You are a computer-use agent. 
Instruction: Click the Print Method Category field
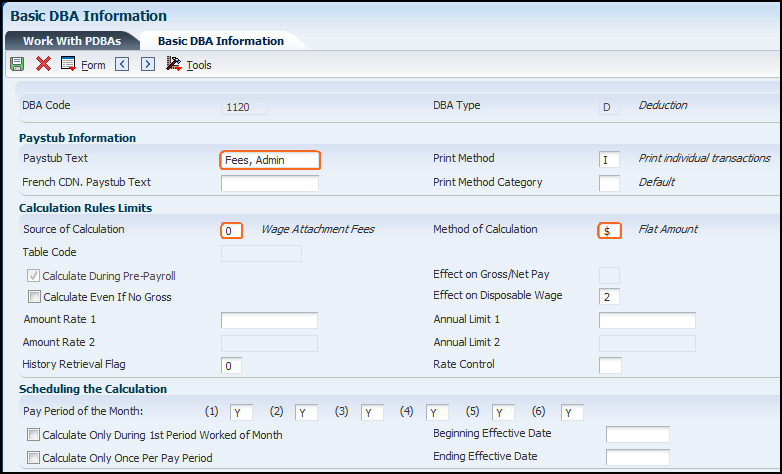609,183
